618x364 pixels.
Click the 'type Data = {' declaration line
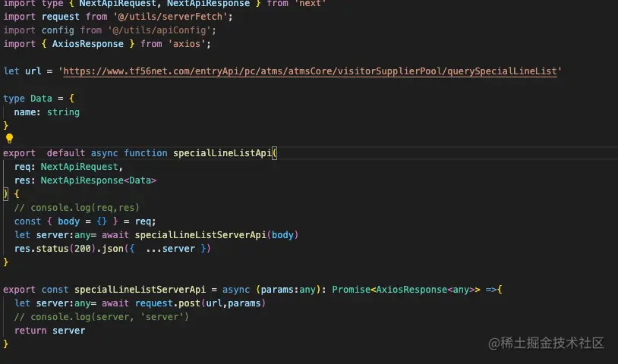point(39,99)
